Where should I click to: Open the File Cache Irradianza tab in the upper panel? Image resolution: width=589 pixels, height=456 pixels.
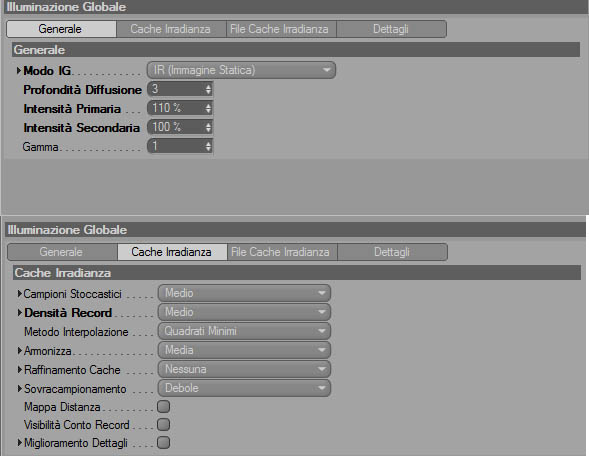[281, 29]
